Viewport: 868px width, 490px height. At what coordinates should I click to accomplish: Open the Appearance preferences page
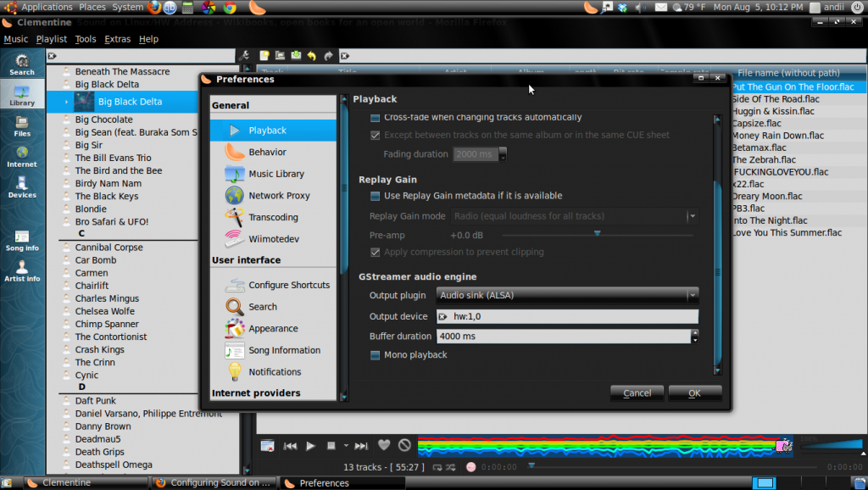pyautogui.click(x=274, y=328)
